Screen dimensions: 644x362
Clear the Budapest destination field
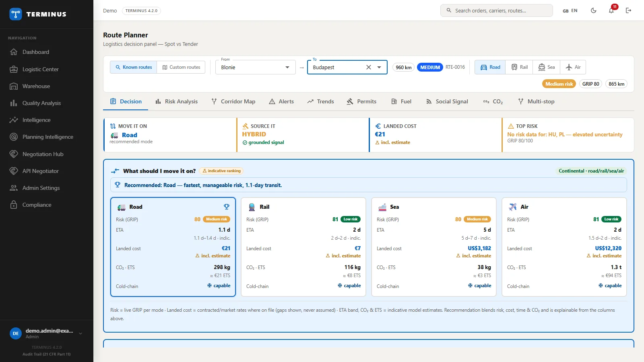point(368,67)
